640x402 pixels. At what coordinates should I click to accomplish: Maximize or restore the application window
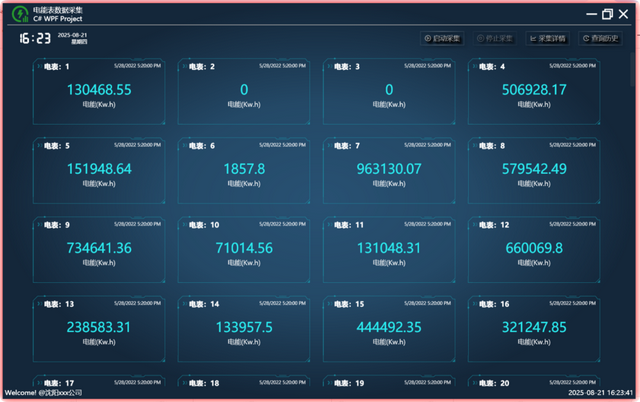[x=607, y=14]
